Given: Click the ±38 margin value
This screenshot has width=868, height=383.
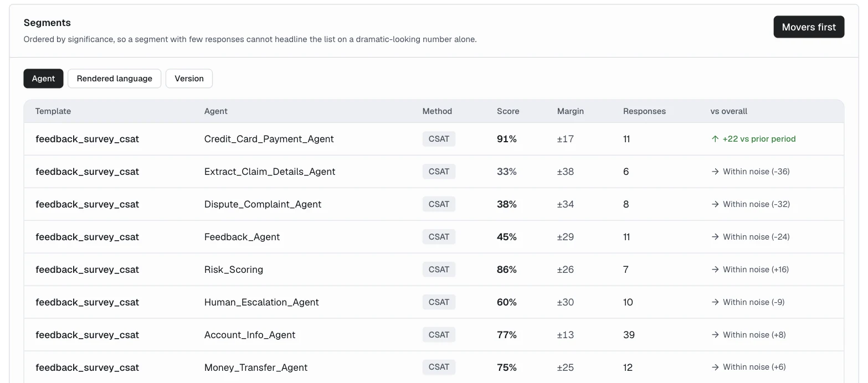Looking at the screenshot, I should tap(566, 172).
